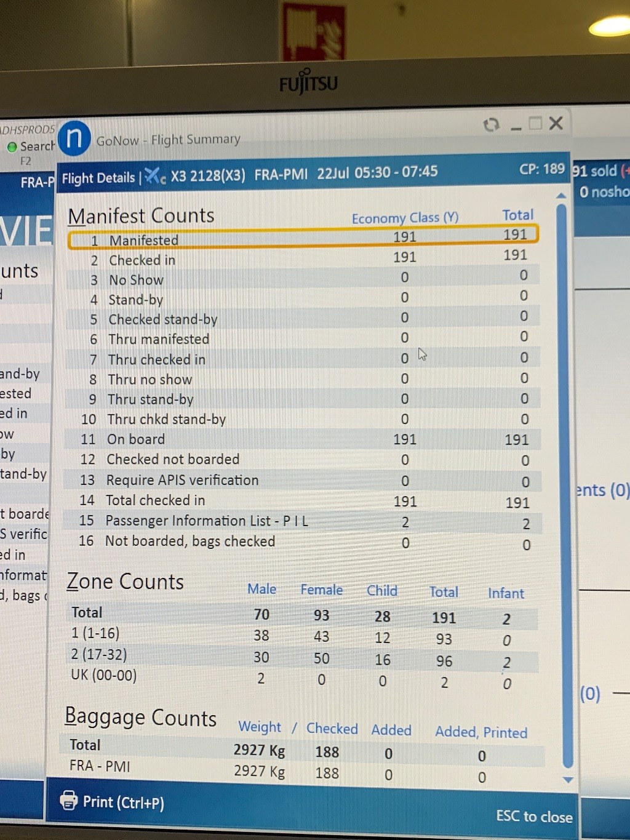Click the GoNow round logo icon
The image size is (630, 840).
pos(74,138)
